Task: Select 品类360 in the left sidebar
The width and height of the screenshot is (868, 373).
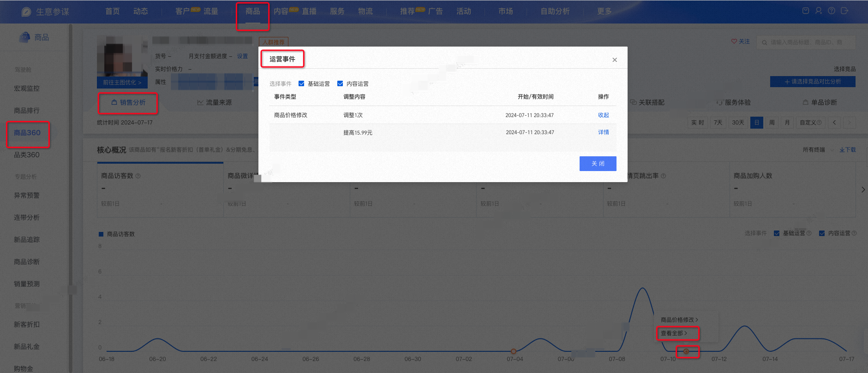Action: (27, 155)
